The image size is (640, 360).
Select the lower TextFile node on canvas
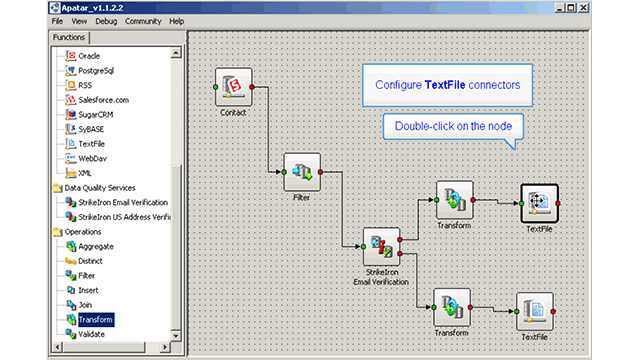535,311
